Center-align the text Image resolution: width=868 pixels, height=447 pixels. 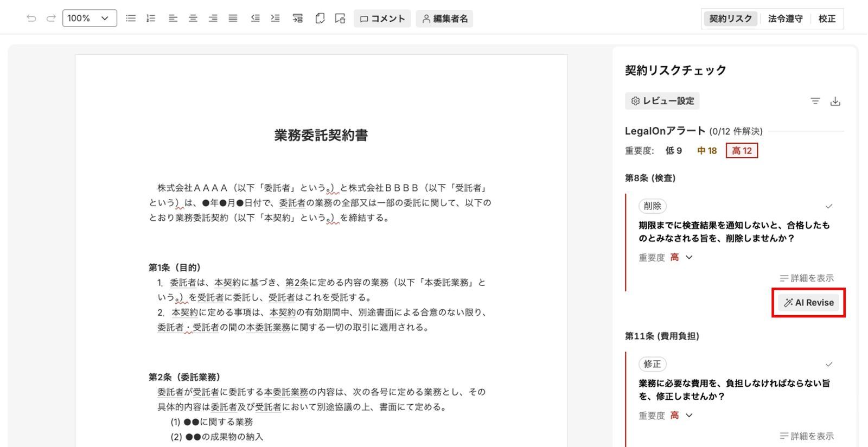pyautogui.click(x=193, y=18)
